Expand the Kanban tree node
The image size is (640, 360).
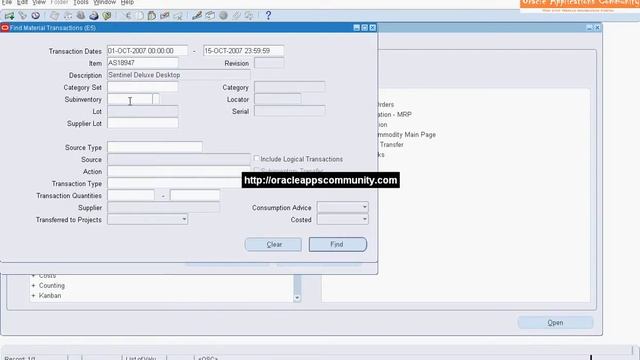pyautogui.click(x=33, y=296)
